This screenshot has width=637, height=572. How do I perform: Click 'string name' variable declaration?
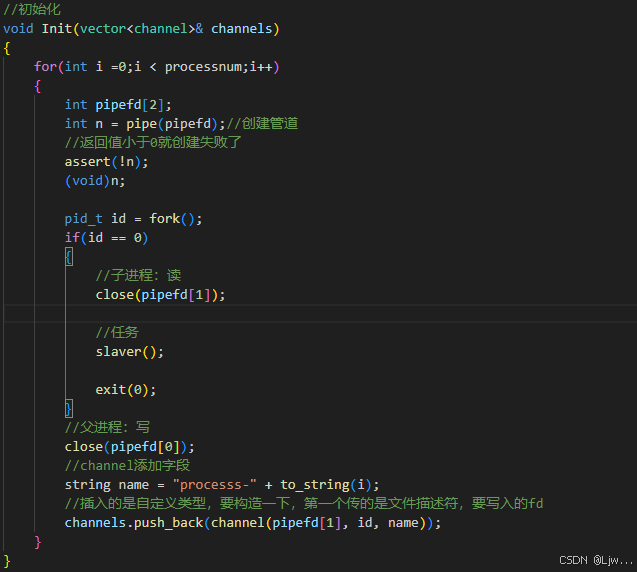(107, 485)
